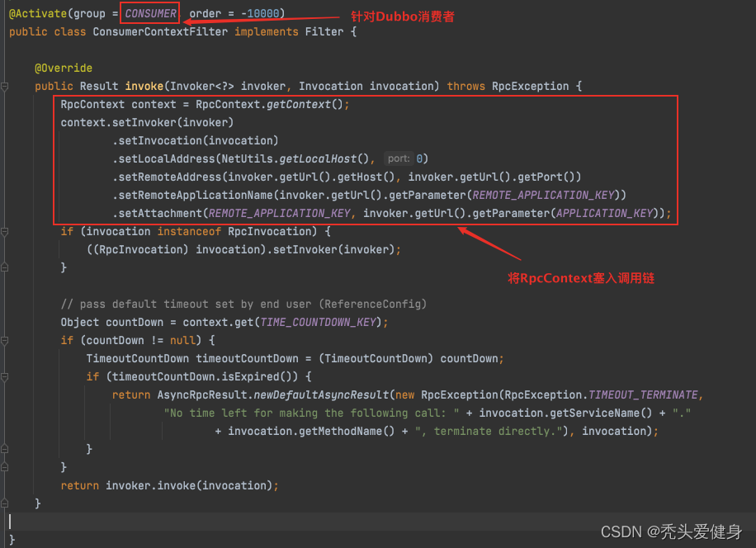Viewport: 756px width, 548px height.
Task: Click the 'pass default timeout' comment line
Action: [243, 305]
